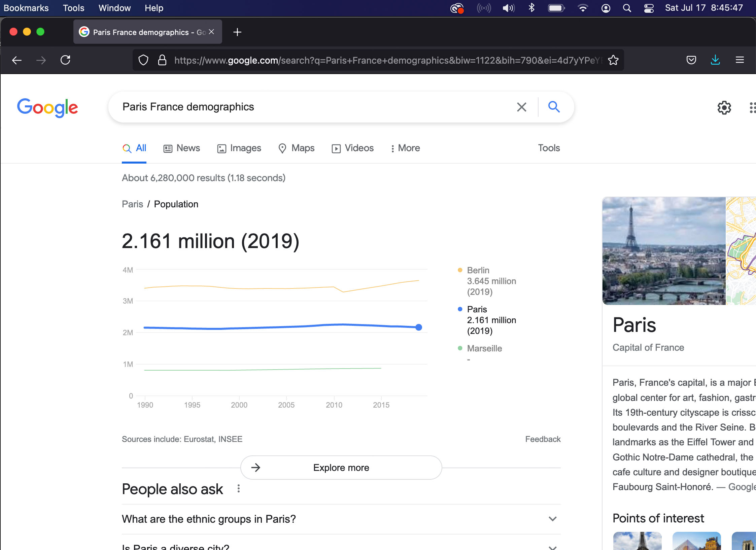Open the Tools menu in macOS menu bar
Screen dimensions: 756x550
click(73, 8)
